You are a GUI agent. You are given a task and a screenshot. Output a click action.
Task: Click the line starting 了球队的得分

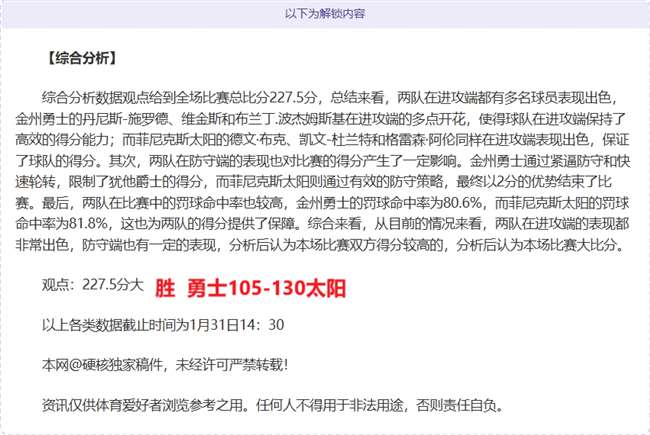tap(323, 161)
